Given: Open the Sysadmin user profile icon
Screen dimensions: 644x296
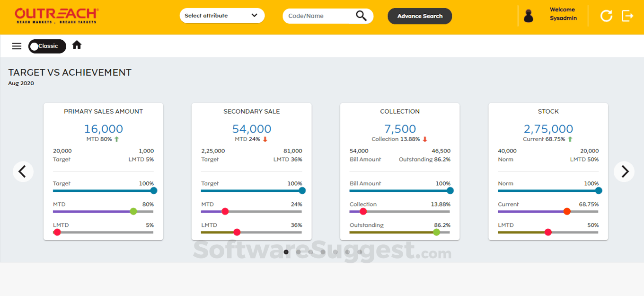Looking at the screenshot, I should click(529, 16).
